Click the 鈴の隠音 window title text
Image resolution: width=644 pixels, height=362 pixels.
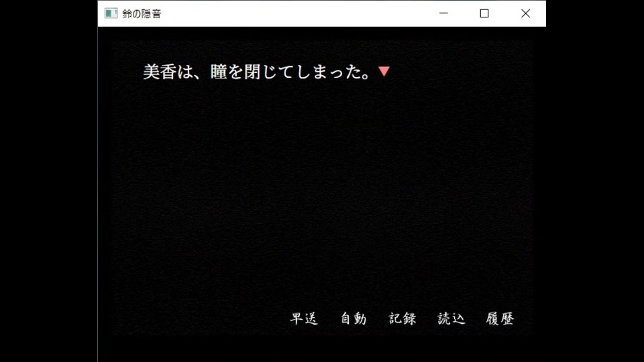coord(142,13)
